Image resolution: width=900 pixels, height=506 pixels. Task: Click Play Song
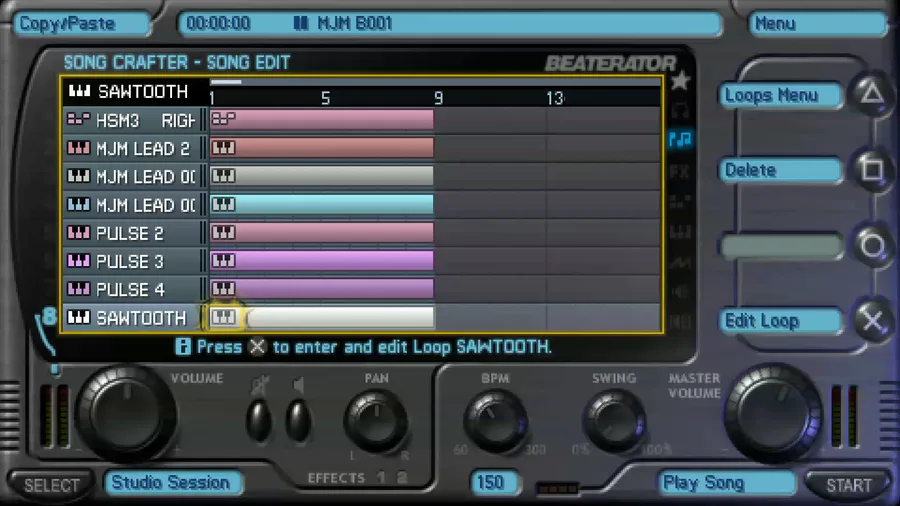727,483
